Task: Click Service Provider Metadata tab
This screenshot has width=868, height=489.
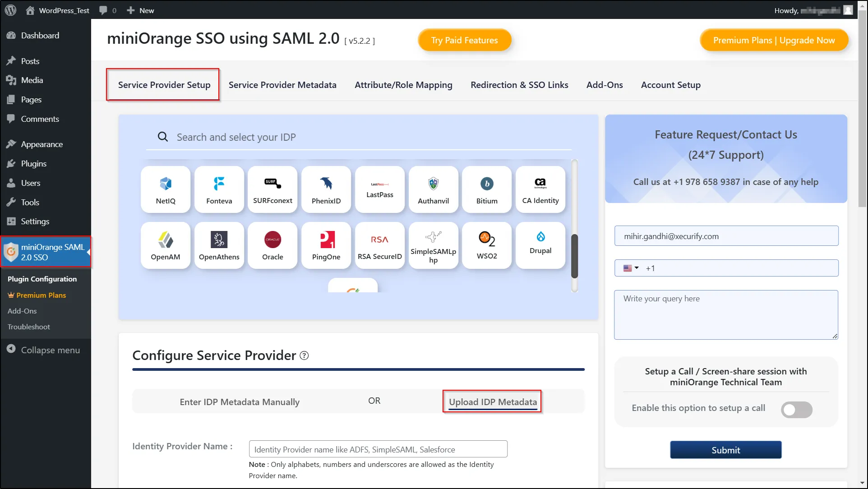Action: coord(282,85)
